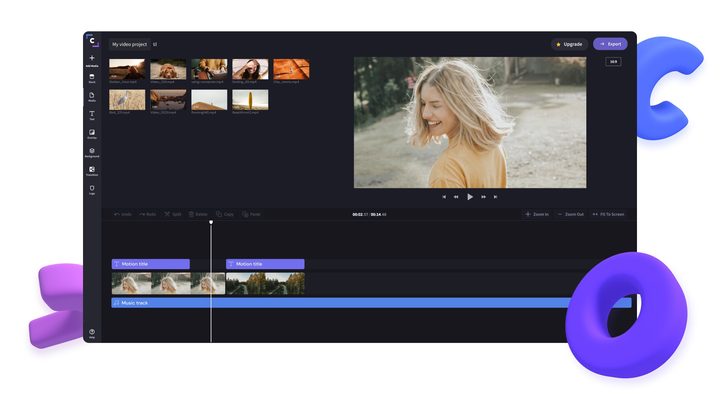
Task: Click the timecode display under the preview
Action: tap(369, 215)
